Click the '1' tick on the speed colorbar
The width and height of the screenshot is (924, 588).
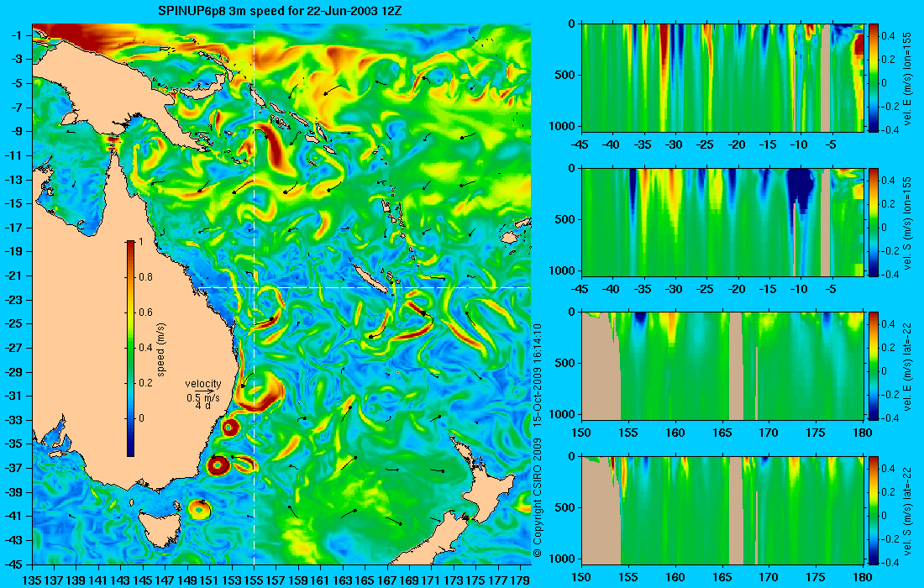pyautogui.click(x=140, y=242)
